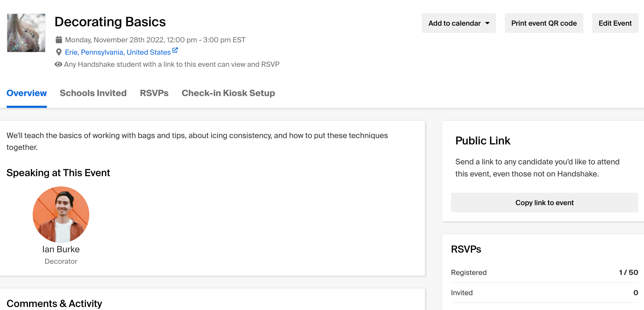
Task: Click the location pin icon
Action: tap(59, 52)
